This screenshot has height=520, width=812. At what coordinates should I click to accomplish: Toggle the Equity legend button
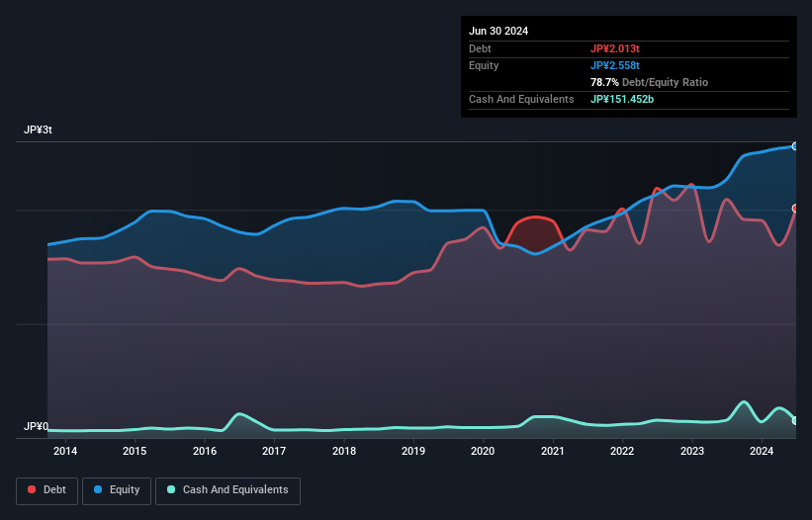tap(117, 490)
